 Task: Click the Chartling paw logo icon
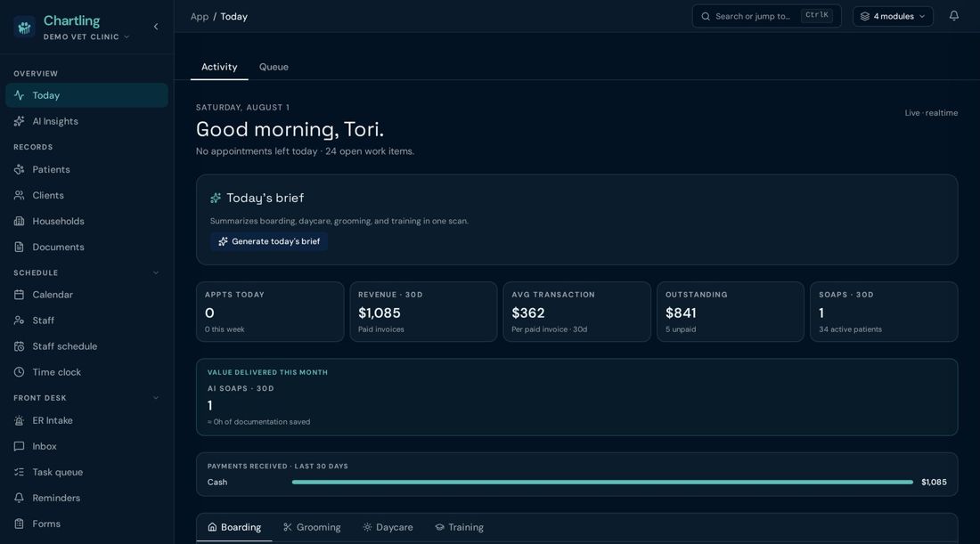pyautogui.click(x=24, y=28)
